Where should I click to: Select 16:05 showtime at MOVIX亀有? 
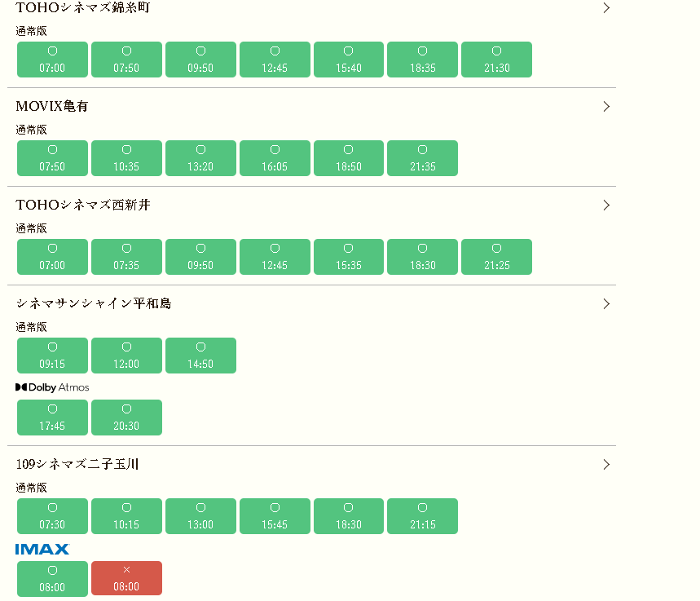[275, 158]
